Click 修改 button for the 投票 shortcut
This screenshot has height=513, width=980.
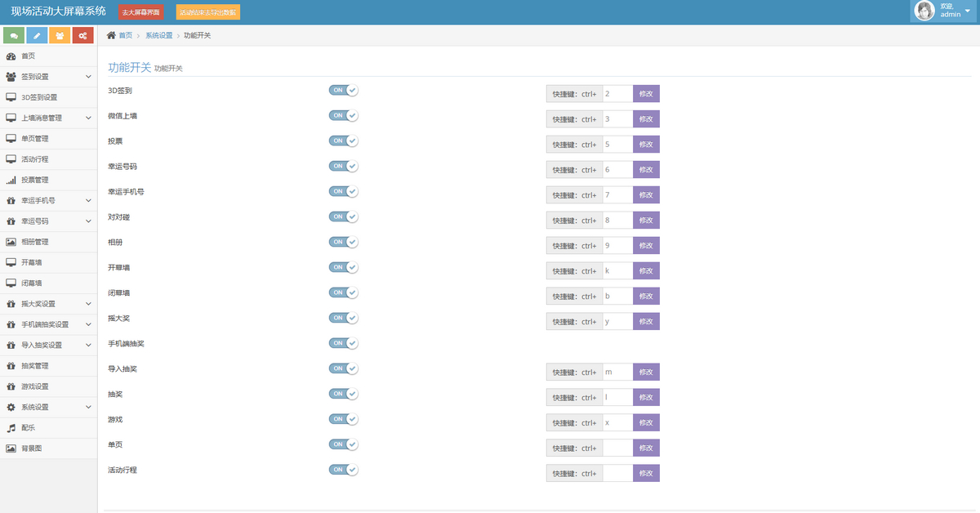click(x=646, y=145)
